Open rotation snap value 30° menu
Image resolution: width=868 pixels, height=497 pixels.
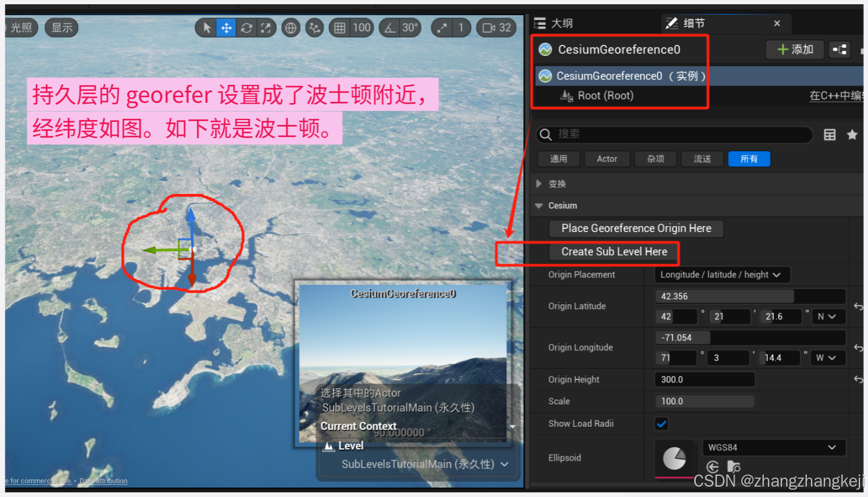(x=410, y=27)
